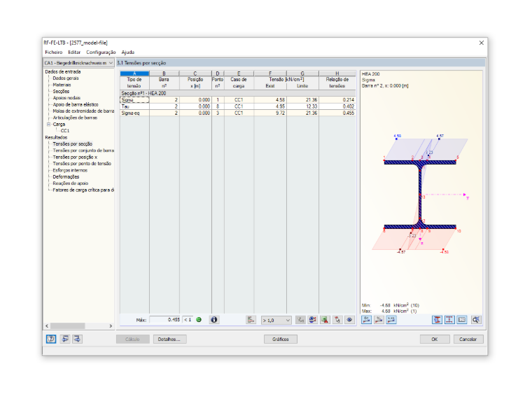532x399 pixels.
Task: Click the Detalhes... button
Action: click(x=169, y=339)
